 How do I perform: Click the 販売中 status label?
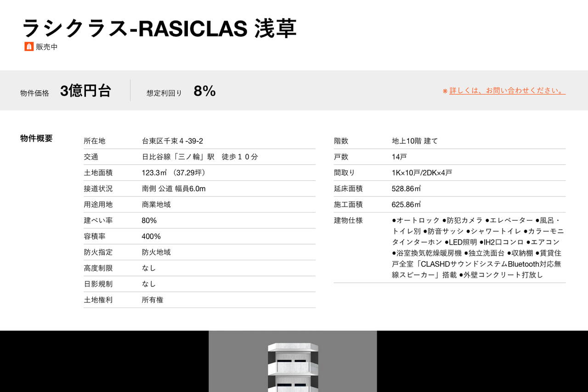(47, 47)
